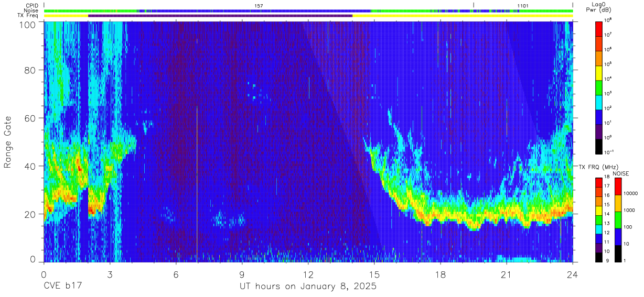Click the x-axis tick label '3'
The image size is (644, 297).
click(110, 274)
